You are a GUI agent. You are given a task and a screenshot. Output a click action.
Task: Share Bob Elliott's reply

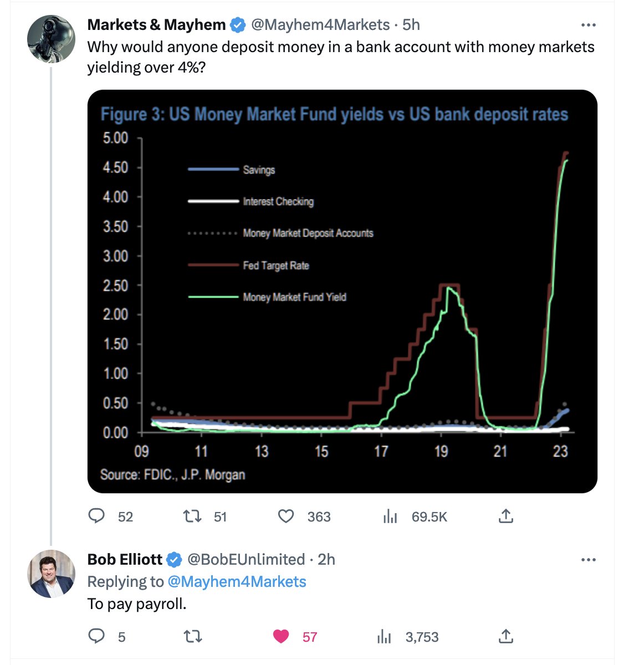(505, 636)
